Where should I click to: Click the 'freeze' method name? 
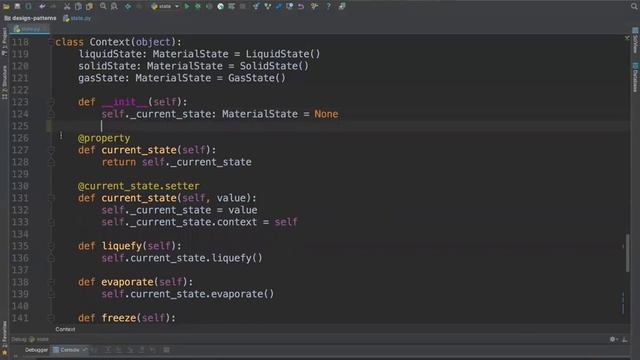point(119,318)
